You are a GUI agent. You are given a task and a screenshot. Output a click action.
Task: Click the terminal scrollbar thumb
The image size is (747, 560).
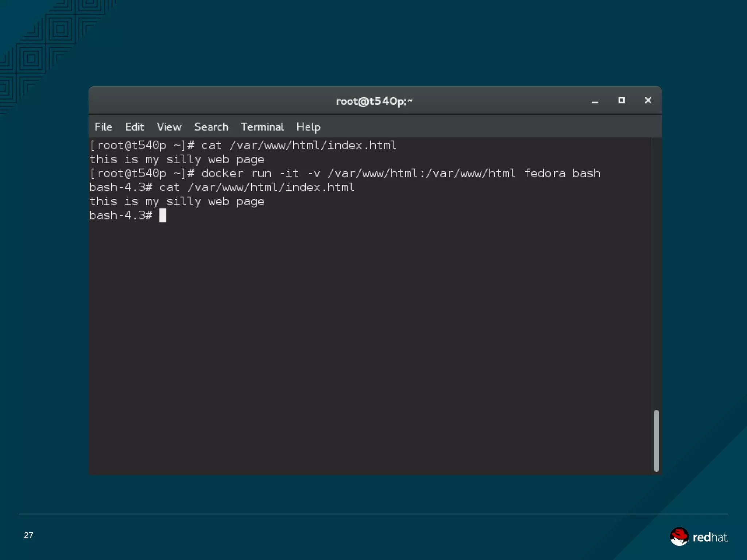click(x=656, y=440)
